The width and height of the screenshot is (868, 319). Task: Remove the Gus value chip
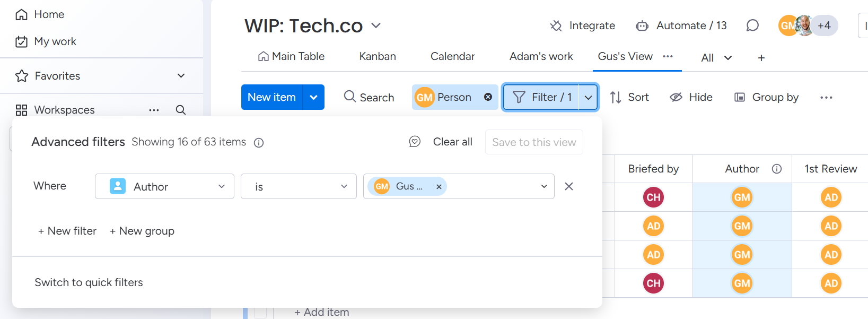tap(439, 186)
